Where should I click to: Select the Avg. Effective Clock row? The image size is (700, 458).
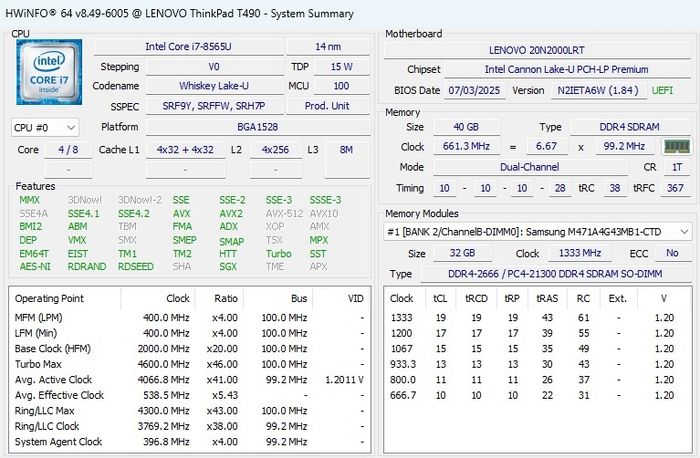[189, 395]
